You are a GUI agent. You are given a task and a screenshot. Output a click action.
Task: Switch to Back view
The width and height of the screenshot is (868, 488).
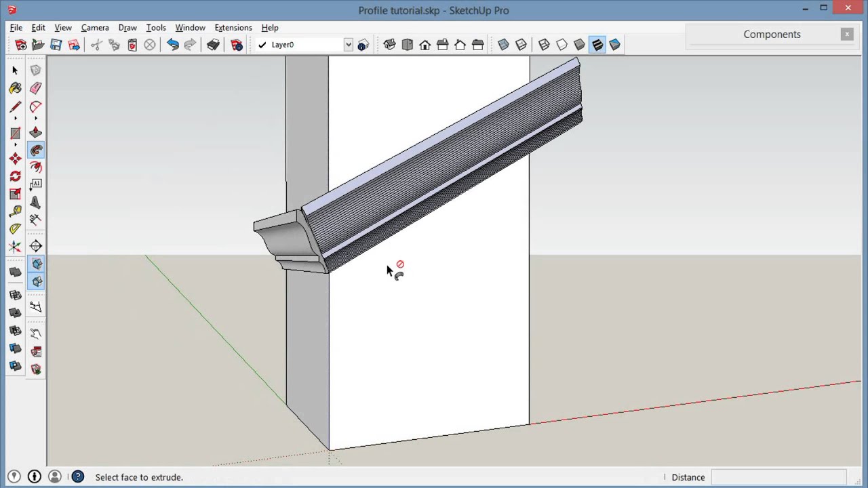pyautogui.click(x=460, y=45)
